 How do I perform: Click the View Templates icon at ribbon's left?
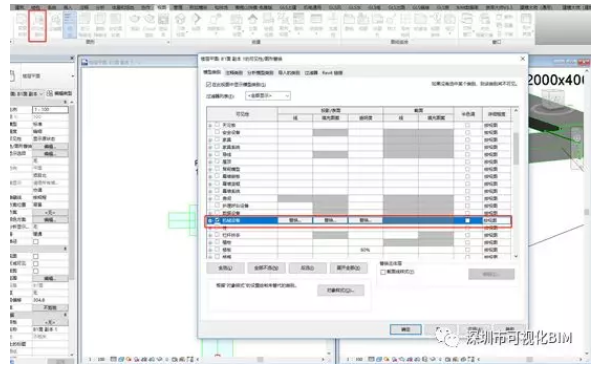coord(22,25)
